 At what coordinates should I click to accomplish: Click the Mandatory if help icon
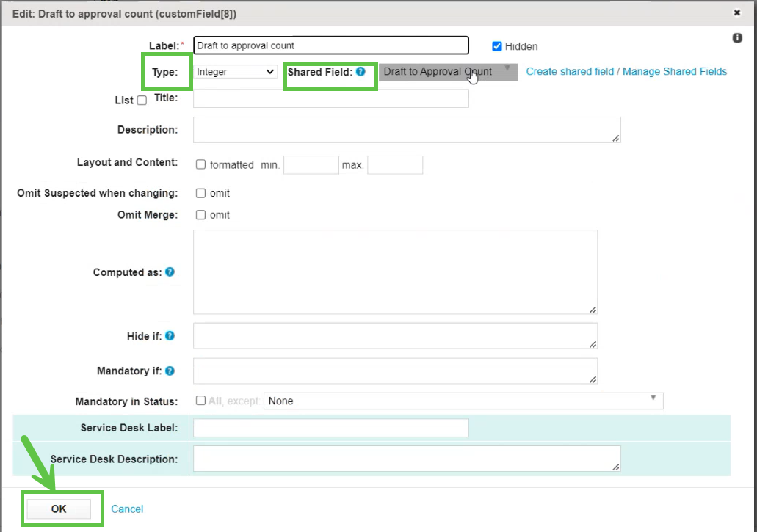click(170, 371)
